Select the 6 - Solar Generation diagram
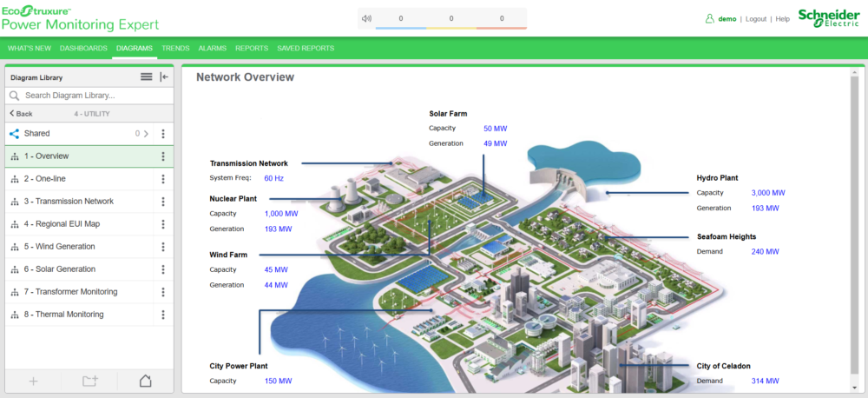Screen dimensions: 868x398 click(59, 269)
